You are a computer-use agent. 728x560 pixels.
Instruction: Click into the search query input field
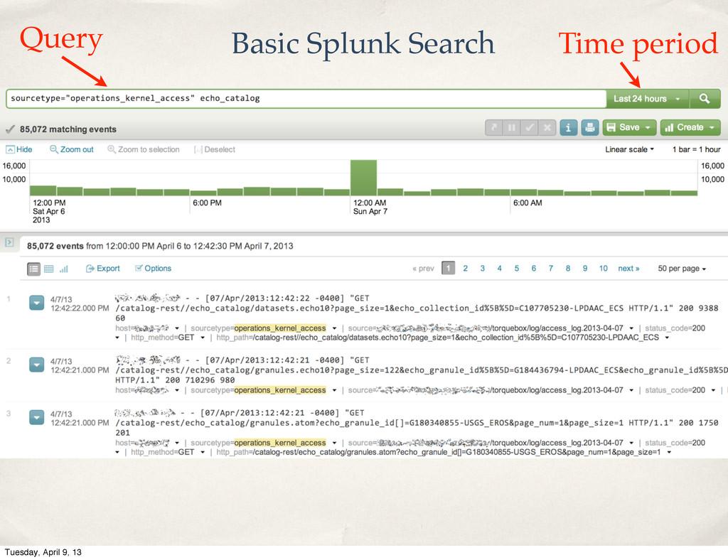point(306,98)
